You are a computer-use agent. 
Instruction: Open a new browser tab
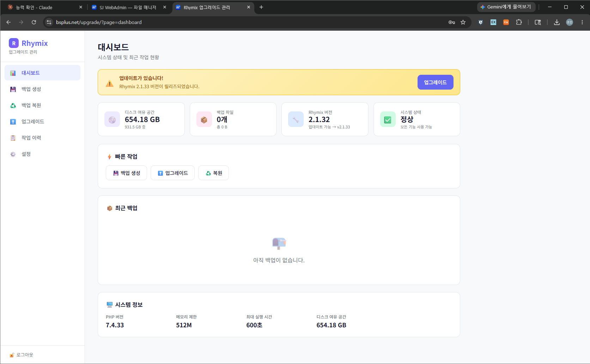point(261,7)
